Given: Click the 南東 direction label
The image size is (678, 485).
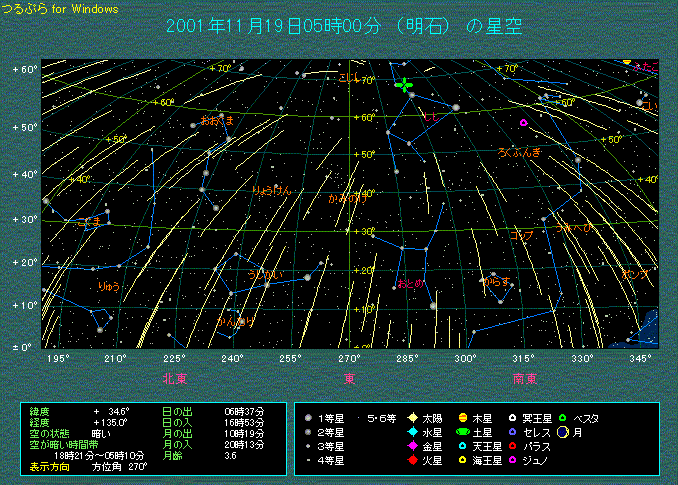Looking at the screenshot, I should pos(525,379).
